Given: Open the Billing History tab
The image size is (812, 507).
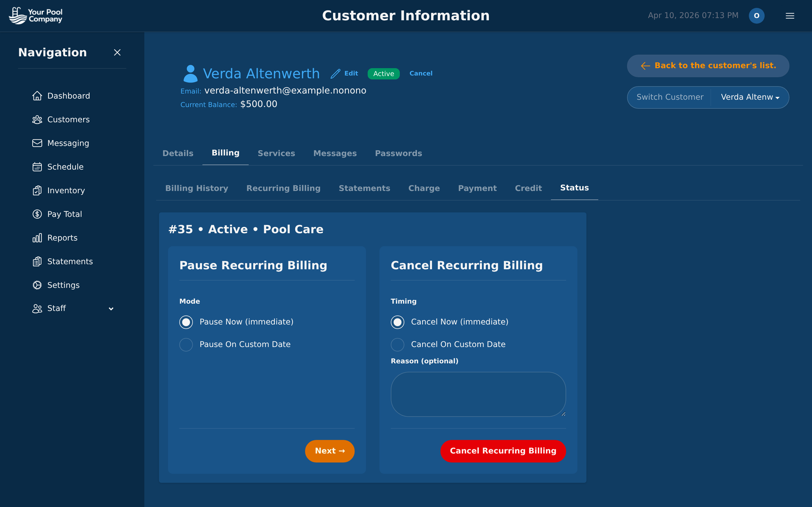Looking at the screenshot, I should pos(197,188).
